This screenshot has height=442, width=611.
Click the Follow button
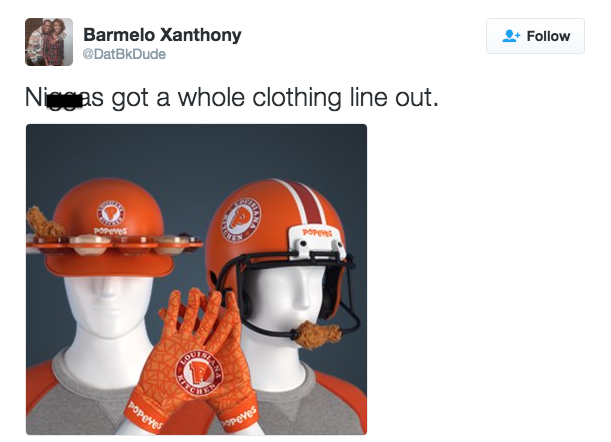click(535, 36)
